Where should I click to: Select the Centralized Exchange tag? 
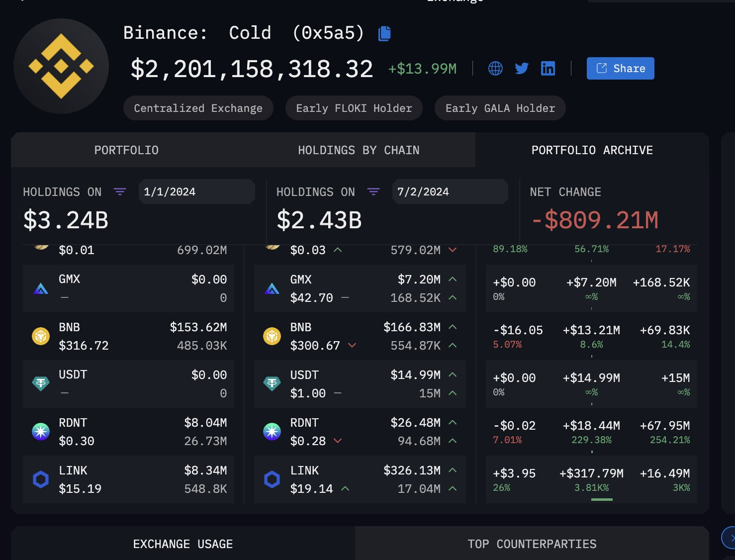[198, 108]
